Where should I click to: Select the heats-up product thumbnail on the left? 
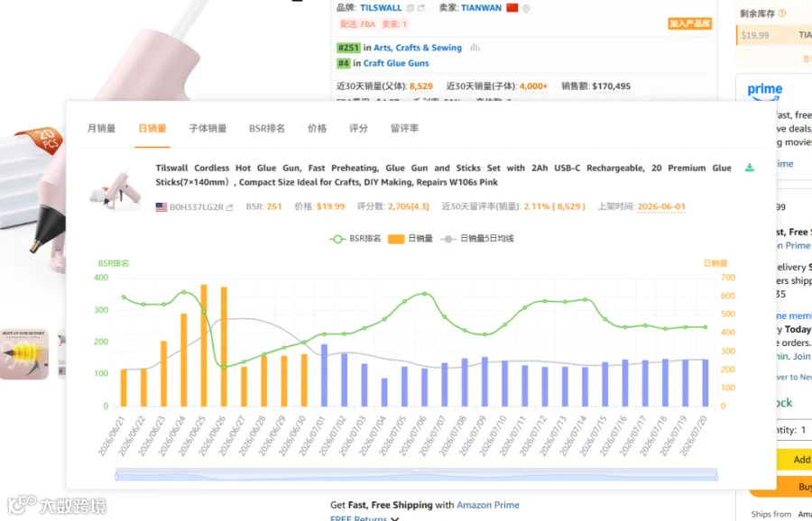24,354
